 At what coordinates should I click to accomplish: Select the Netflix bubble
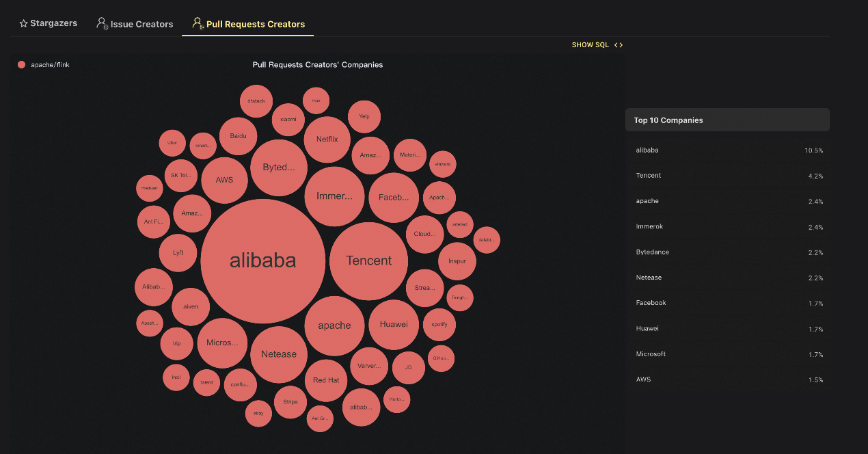327,139
